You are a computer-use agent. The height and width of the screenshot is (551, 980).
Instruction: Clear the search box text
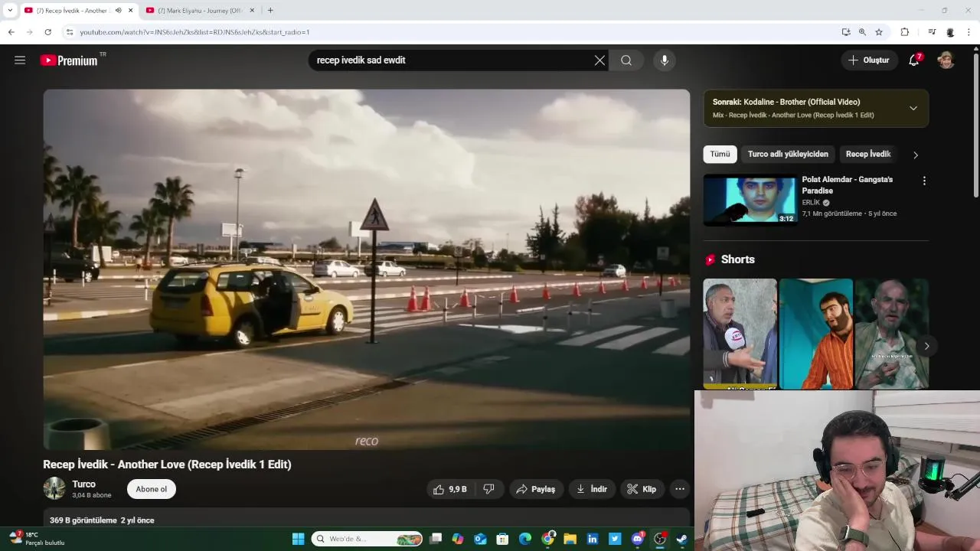click(x=599, y=60)
